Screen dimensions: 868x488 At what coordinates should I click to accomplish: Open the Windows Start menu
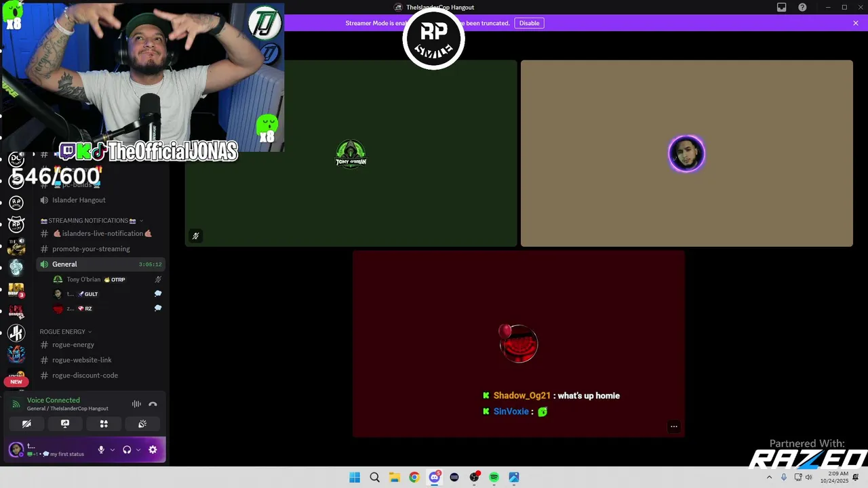click(355, 477)
